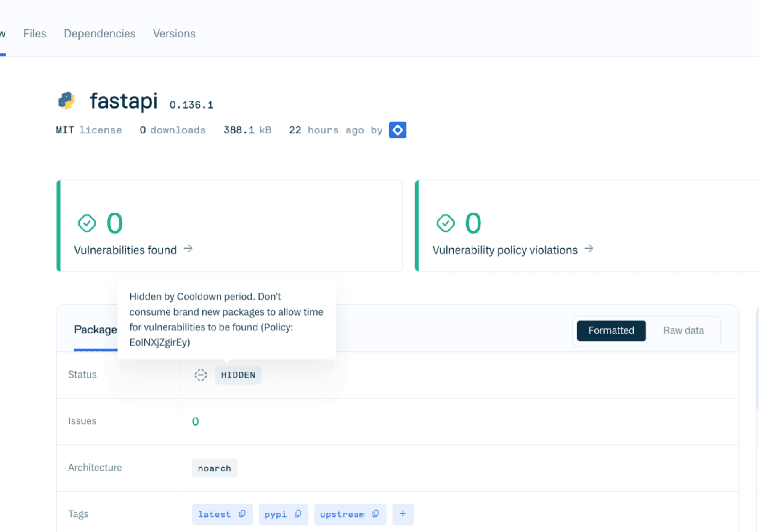Click the MIT license text

(89, 130)
